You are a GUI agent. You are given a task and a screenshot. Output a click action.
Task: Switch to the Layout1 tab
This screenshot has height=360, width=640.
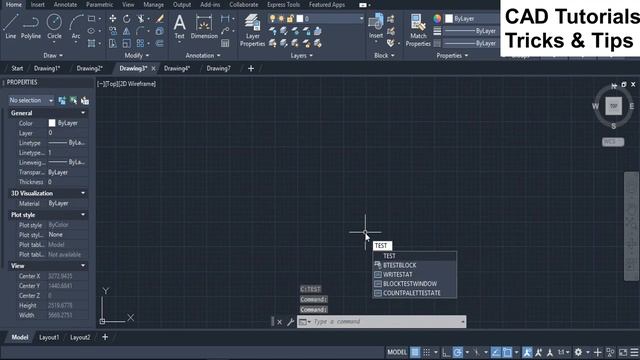click(x=49, y=338)
